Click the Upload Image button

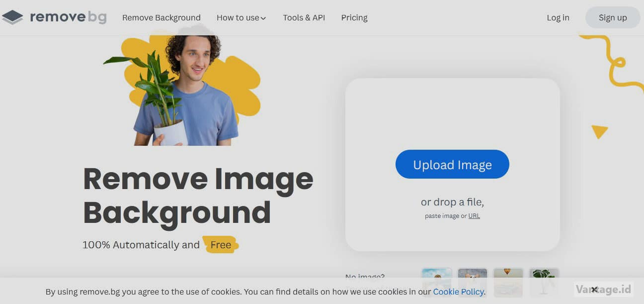(x=452, y=165)
